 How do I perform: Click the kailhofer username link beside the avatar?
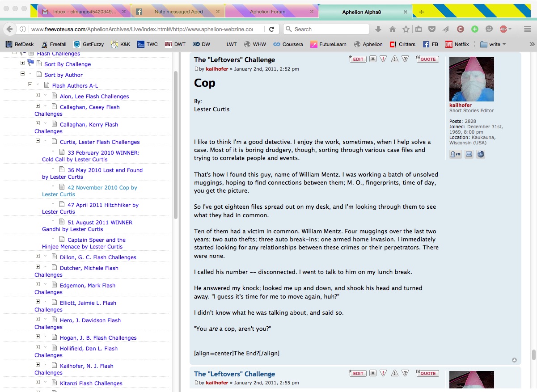pyautogui.click(x=460, y=105)
